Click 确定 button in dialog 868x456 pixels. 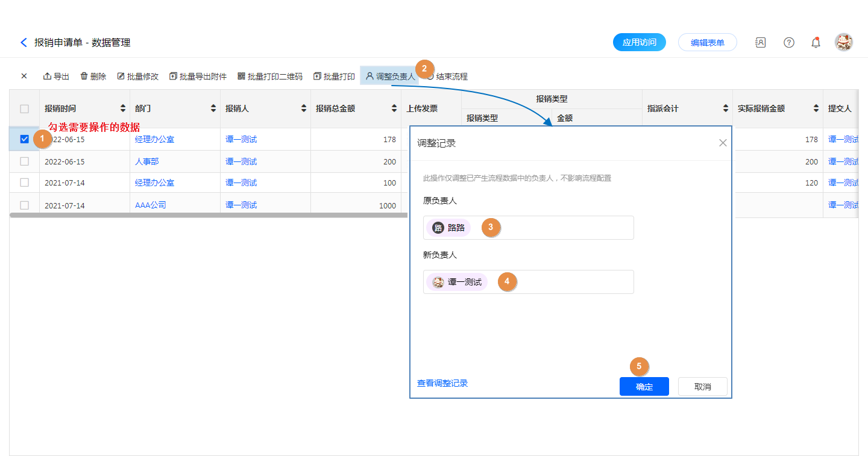(x=644, y=387)
